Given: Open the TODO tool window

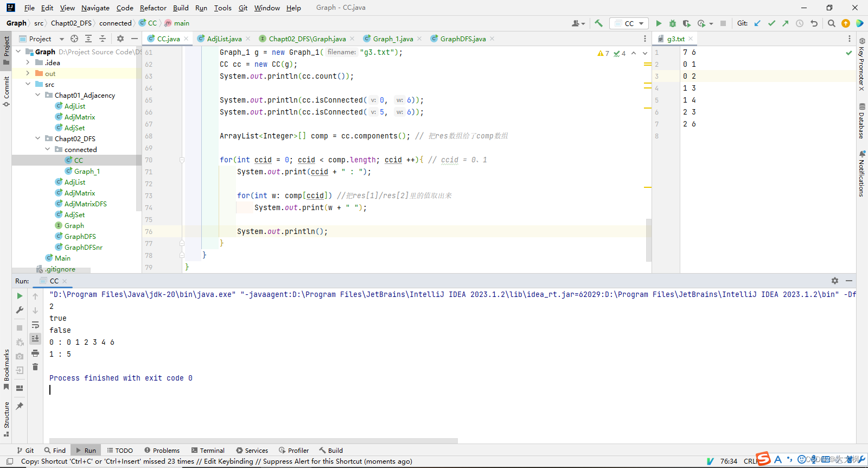Looking at the screenshot, I should [120, 450].
